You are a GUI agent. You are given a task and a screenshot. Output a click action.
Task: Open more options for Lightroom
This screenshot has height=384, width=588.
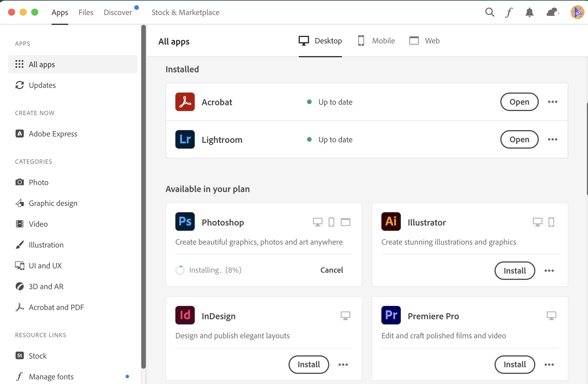pyautogui.click(x=552, y=139)
